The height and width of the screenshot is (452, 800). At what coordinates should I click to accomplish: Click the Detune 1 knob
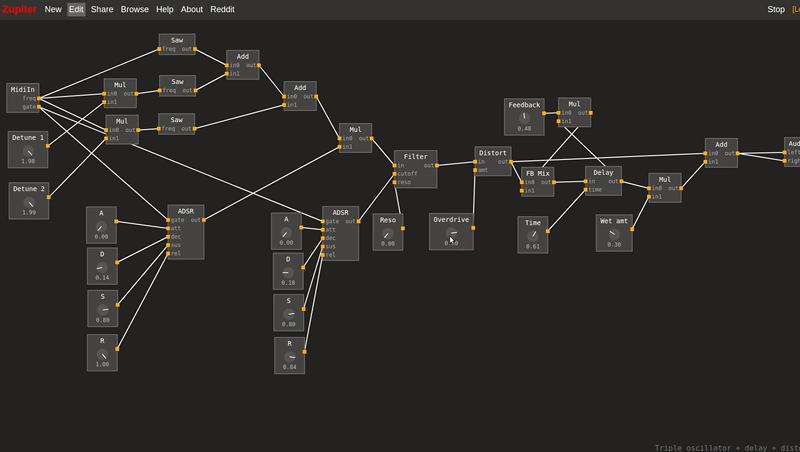pos(28,150)
